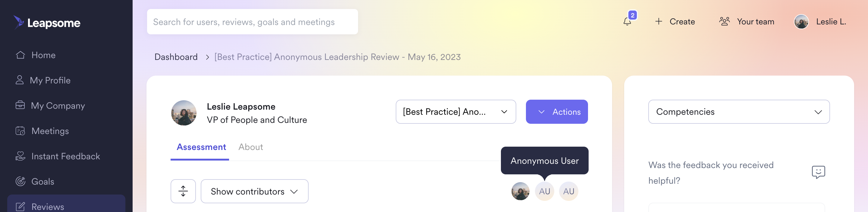Click the search users and reviews field
The width and height of the screenshot is (868, 212).
pos(252,22)
